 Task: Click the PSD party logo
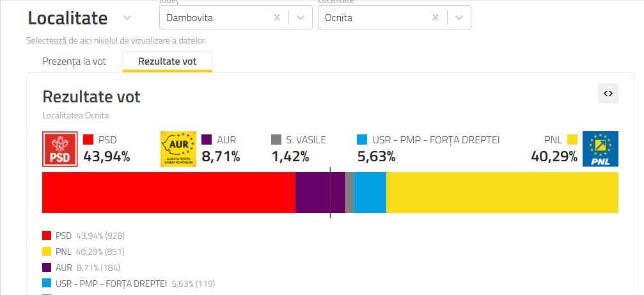coord(59,149)
